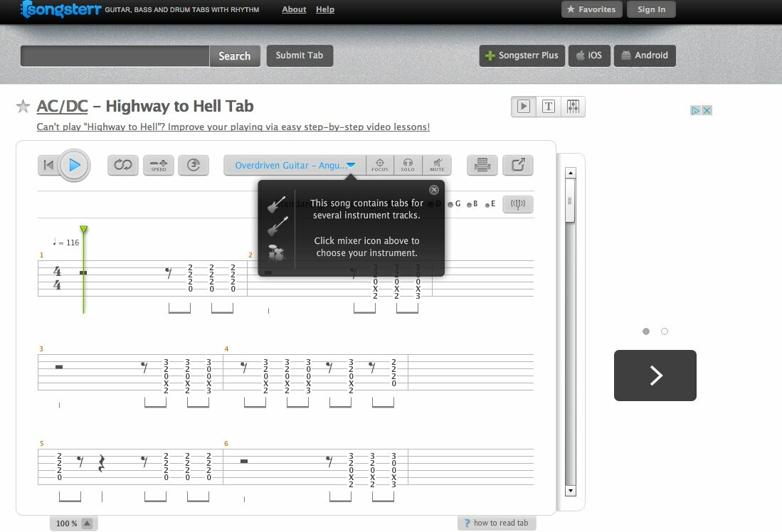Click the count-in metronome icon
782x532 pixels.
[194, 165]
